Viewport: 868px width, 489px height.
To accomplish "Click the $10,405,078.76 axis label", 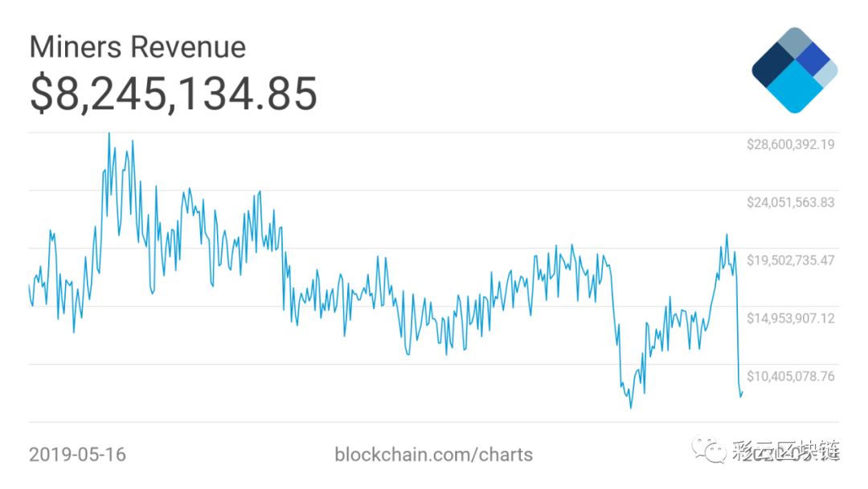I will coord(791,376).
